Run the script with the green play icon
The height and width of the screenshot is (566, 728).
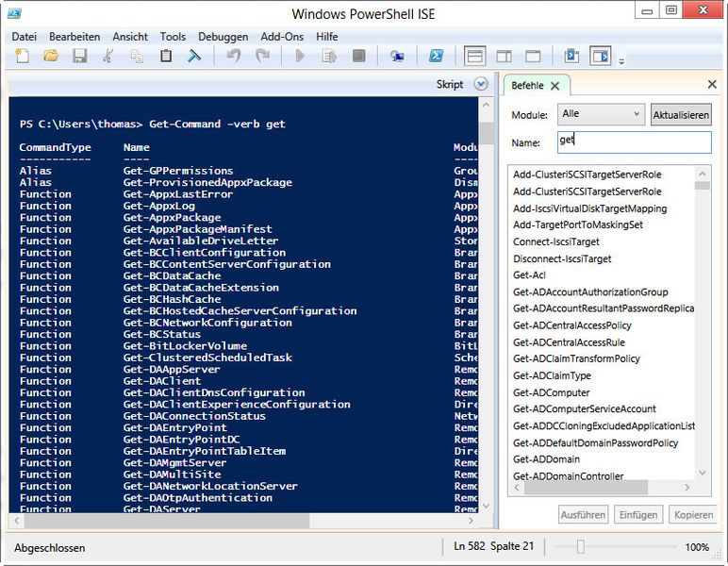click(x=300, y=57)
